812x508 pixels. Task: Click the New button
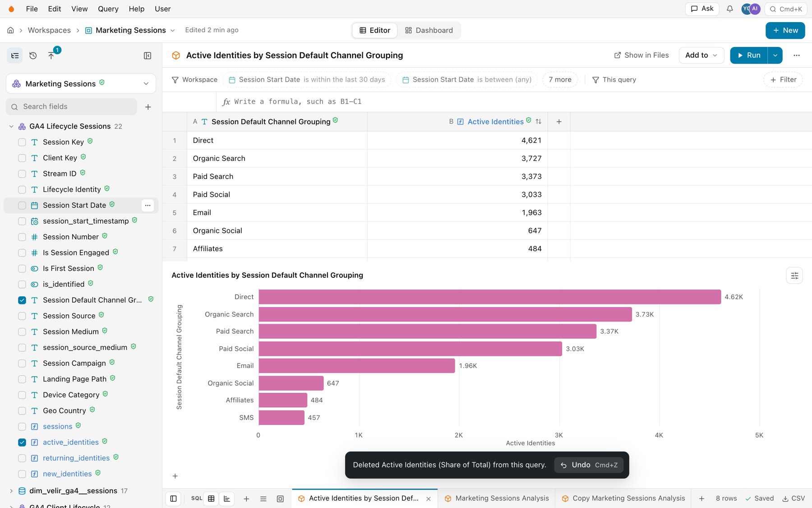click(785, 30)
